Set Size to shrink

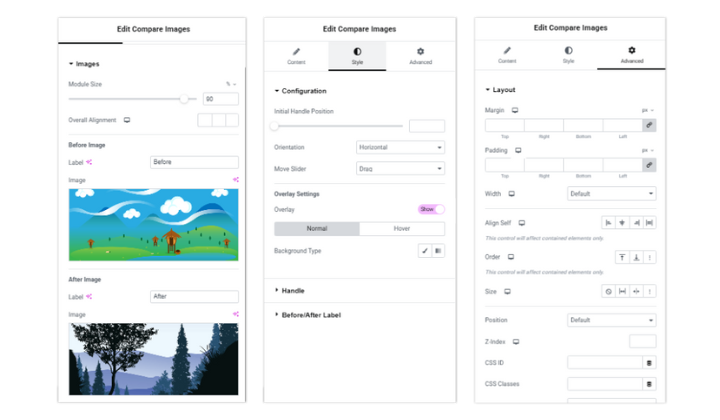(x=636, y=291)
